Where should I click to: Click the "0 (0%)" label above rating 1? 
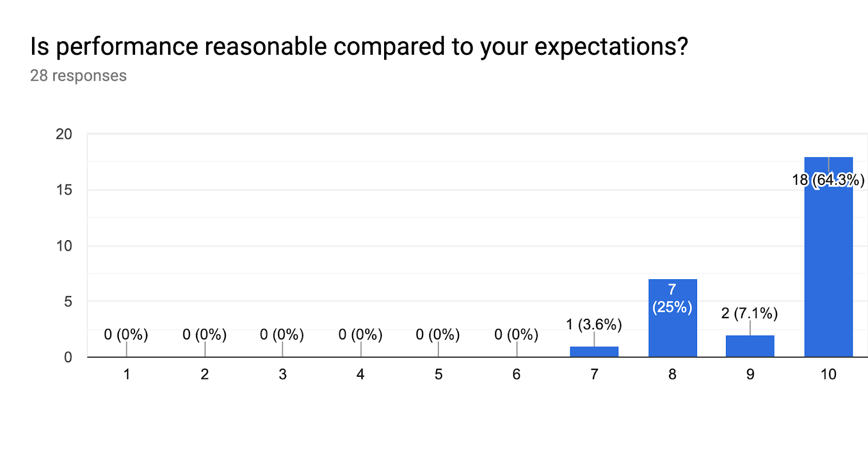coord(126,335)
